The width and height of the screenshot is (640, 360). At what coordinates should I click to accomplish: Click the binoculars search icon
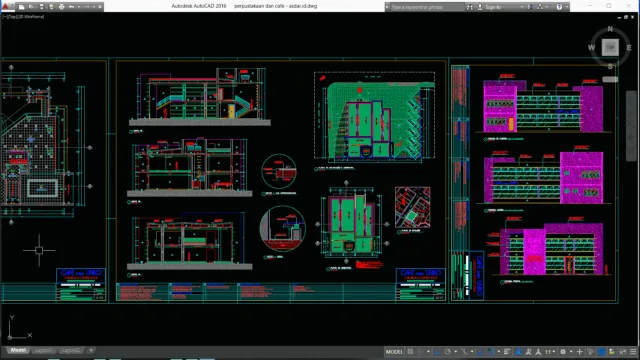(470, 7)
